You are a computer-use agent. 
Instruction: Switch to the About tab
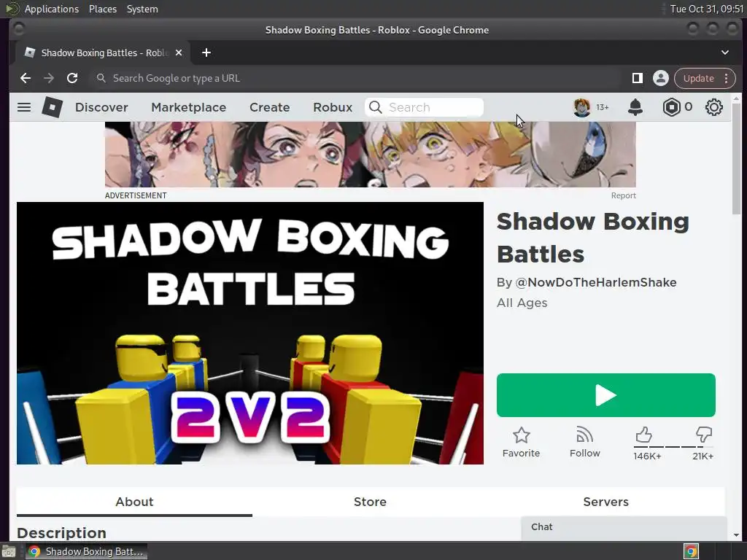pos(134,502)
